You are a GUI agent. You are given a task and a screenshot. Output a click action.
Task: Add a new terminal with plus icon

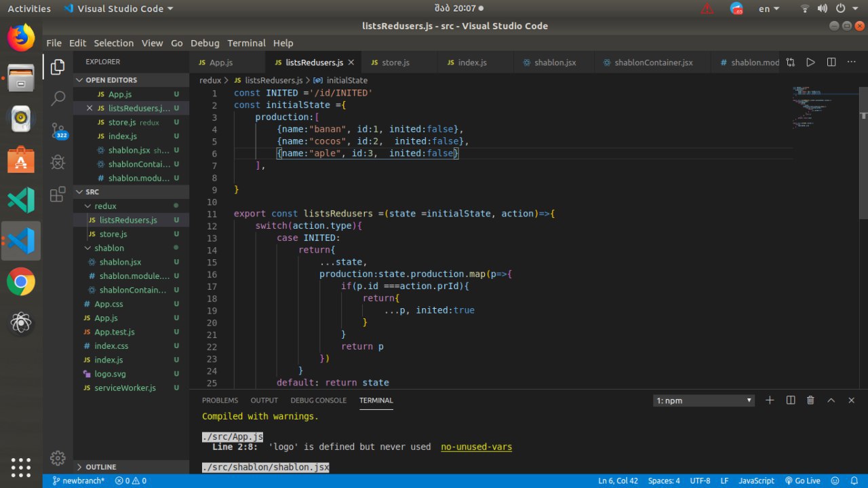click(x=770, y=400)
